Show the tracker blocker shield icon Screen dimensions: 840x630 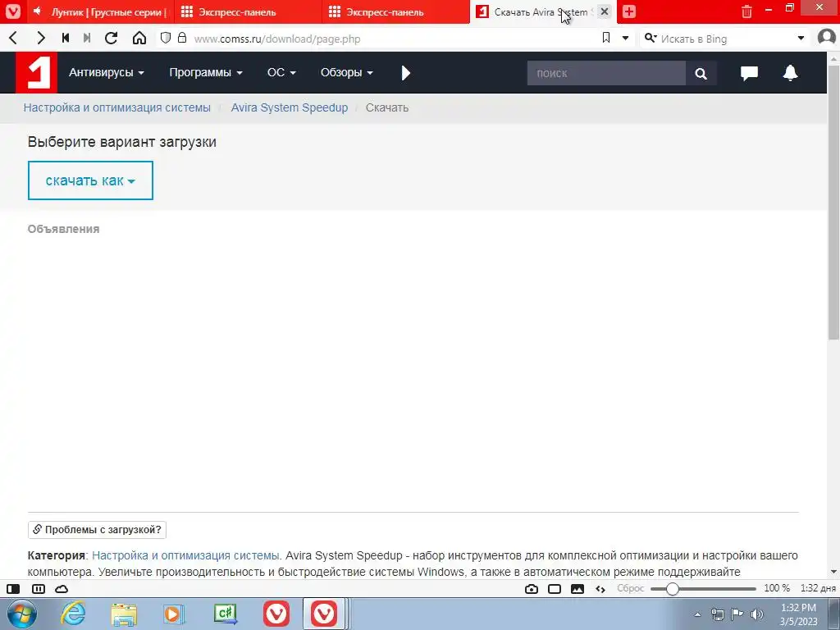coord(166,38)
